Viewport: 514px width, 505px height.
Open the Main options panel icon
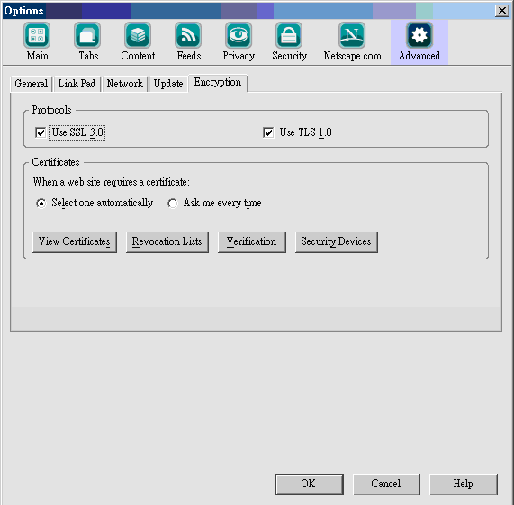click(x=37, y=35)
